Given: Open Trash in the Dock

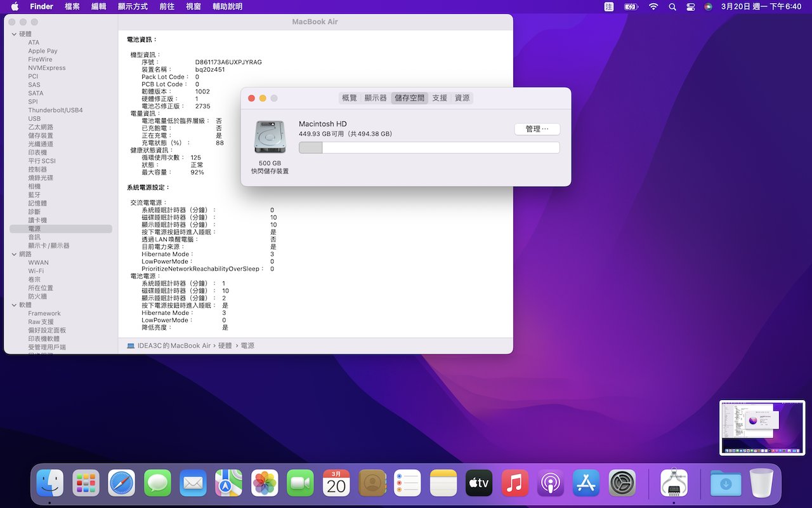Looking at the screenshot, I should (x=761, y=483).
